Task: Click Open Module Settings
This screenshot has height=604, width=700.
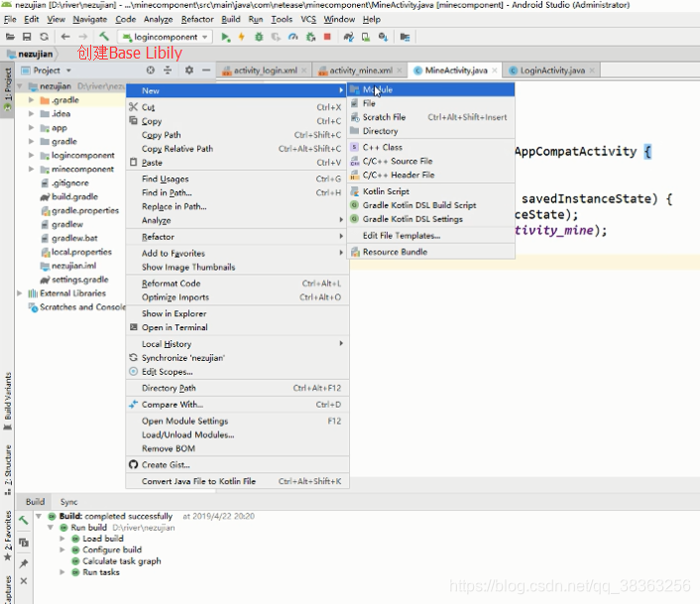Action: click(237, 421)
